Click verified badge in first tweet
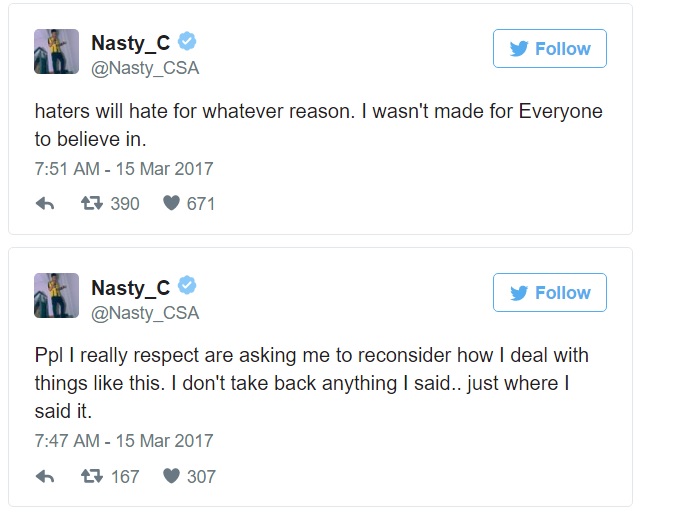Viewport: 676px width, 517px height. [x=187, y=42]
